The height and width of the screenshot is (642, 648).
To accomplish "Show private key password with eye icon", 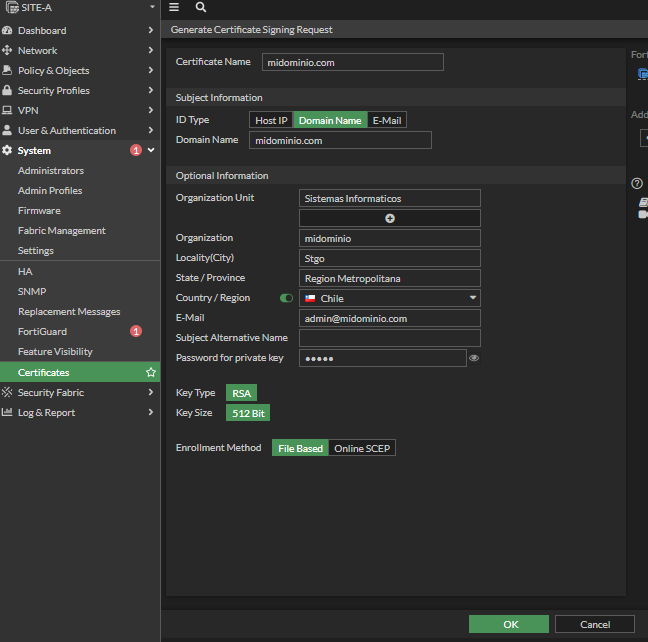I will (474, 358).
